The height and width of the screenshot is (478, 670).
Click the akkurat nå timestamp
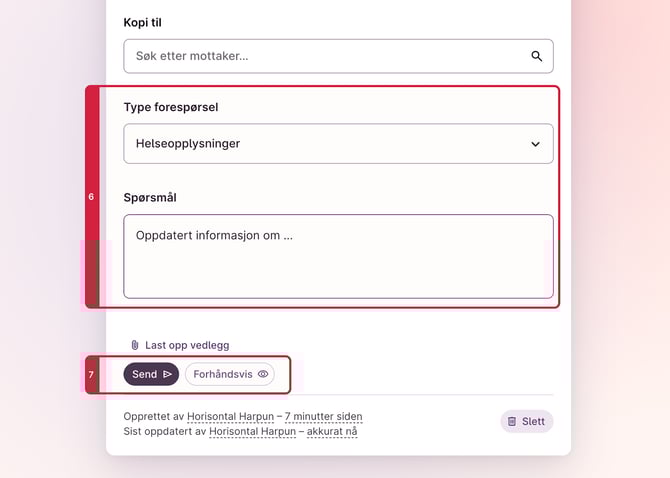tap(332, 432)
